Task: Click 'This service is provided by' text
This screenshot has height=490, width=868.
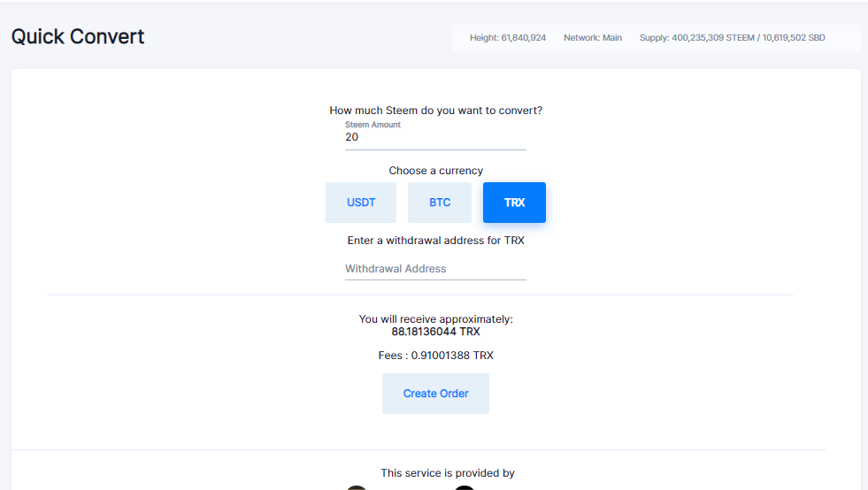Action: coord(448,473)
